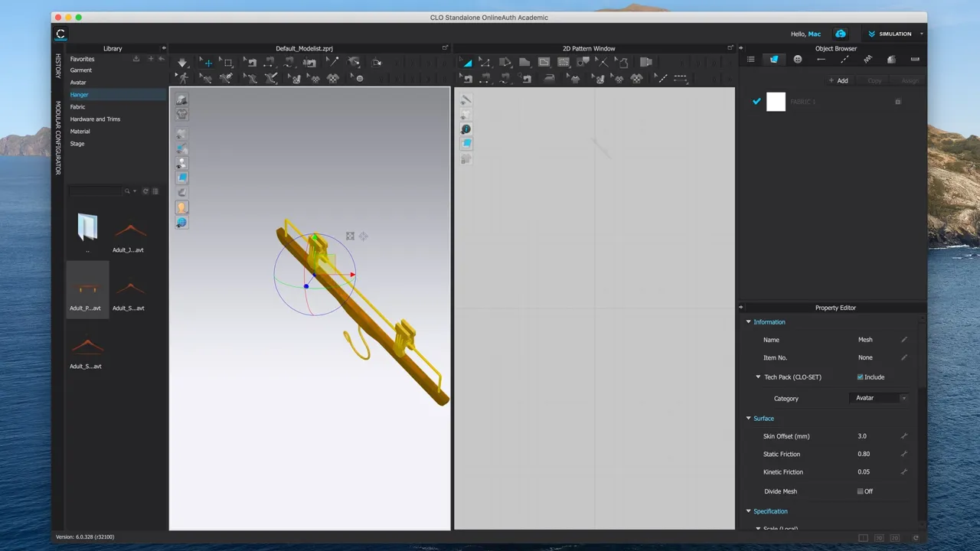Toggle the 2D pattern visibility shirt eye icon
The height and width of the screenshot is (551, 980).
click(x=465, y=115)
